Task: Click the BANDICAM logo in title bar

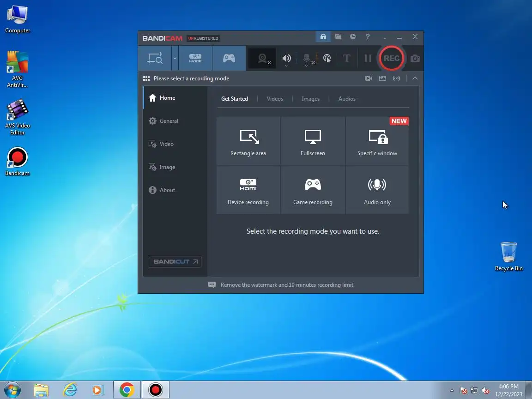Action: [x=162, y=38]
